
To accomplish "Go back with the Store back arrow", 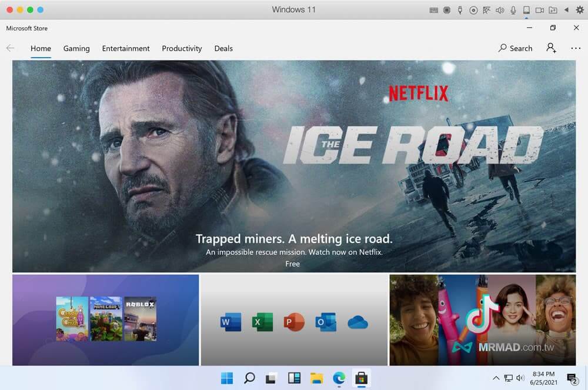I will (11, 48).
